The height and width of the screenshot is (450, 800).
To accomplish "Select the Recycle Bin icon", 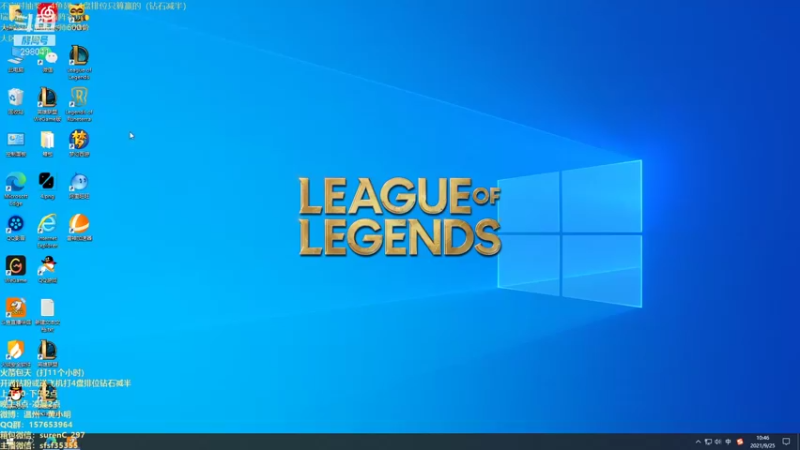I will pyautogui.click(x=16, y=101).
